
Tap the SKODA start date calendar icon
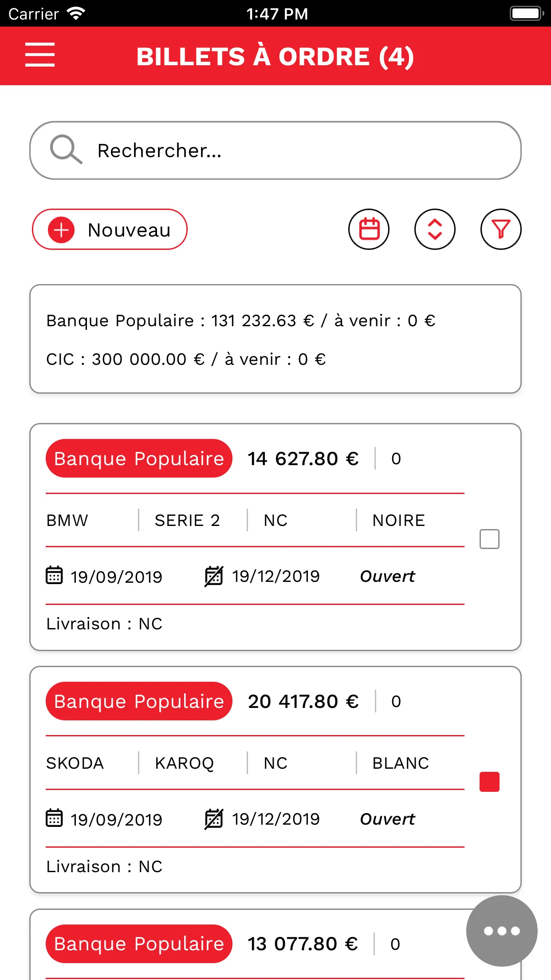55,818
